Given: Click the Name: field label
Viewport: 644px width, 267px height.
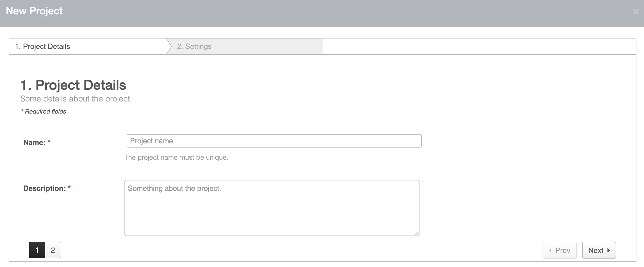Looking at the screenshot, I should pyautogui.click(x=34, y=142).
